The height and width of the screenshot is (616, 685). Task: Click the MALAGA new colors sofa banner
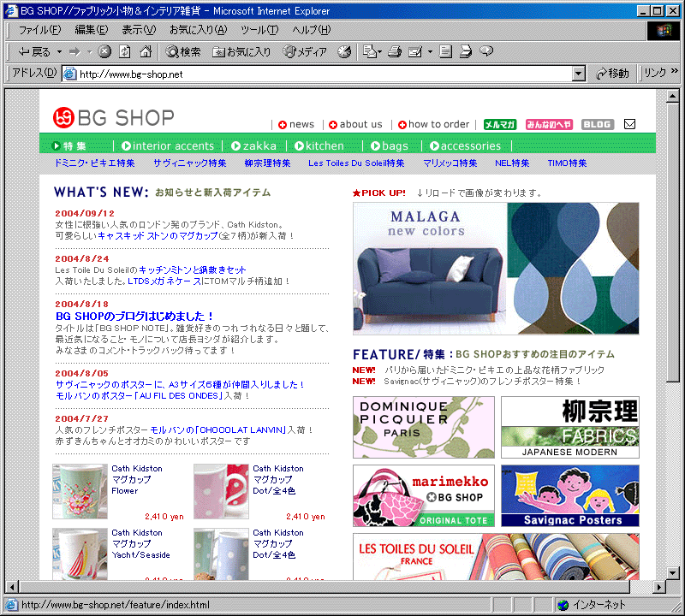496,269
